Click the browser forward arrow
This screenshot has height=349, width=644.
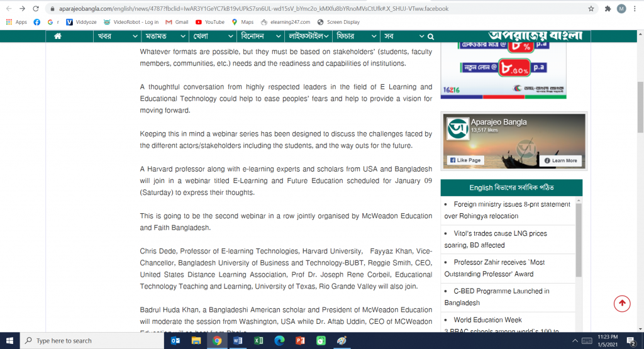(22, 9)
